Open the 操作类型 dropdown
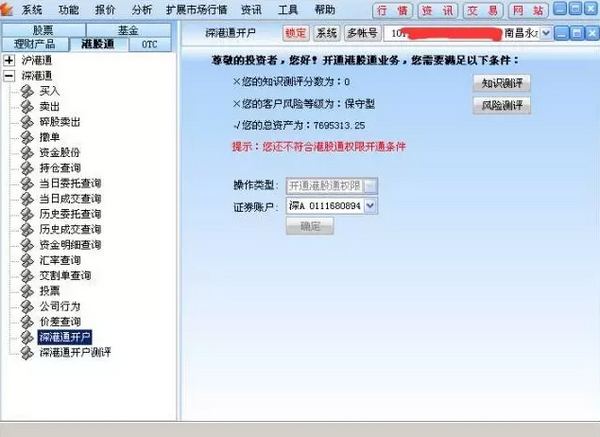This screenshot has height=437, width=600. coord(370,186)
